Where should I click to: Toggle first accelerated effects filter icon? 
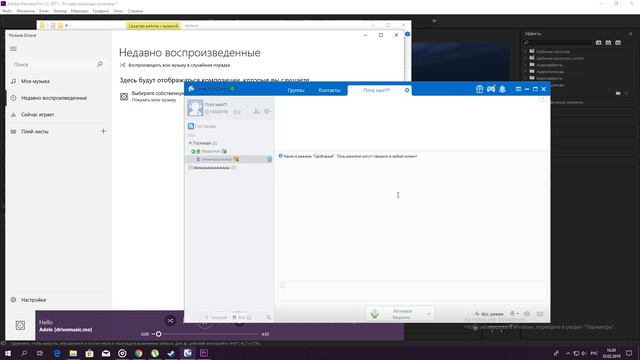point(598,42)
